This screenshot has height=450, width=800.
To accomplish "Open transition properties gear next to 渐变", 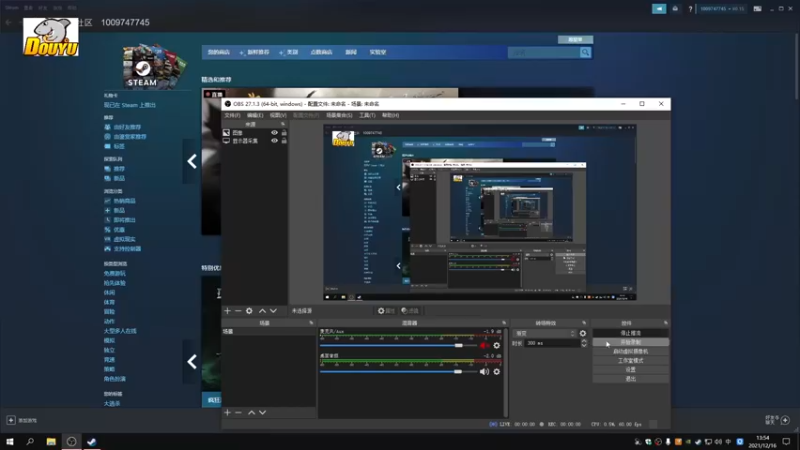I will [x=583, y=333].
